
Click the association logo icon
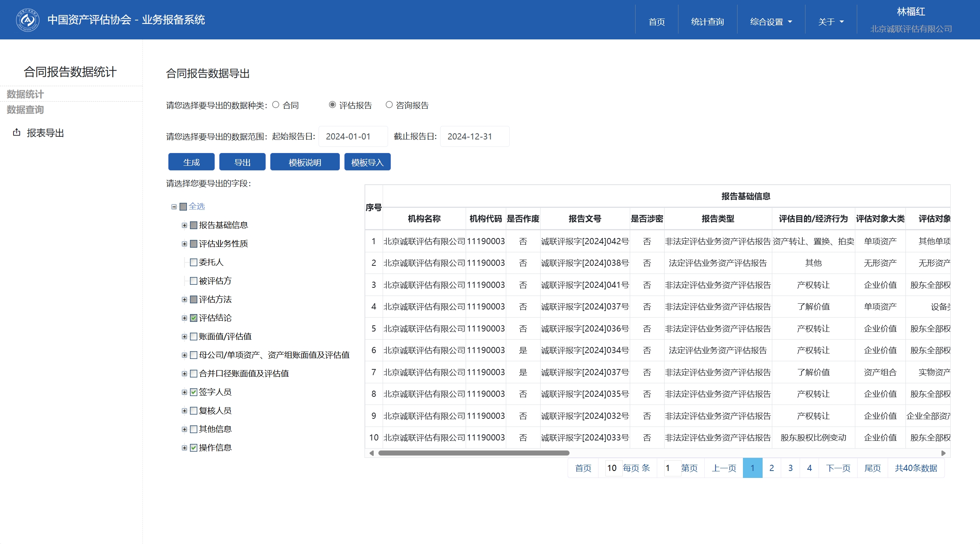(27, 20)
